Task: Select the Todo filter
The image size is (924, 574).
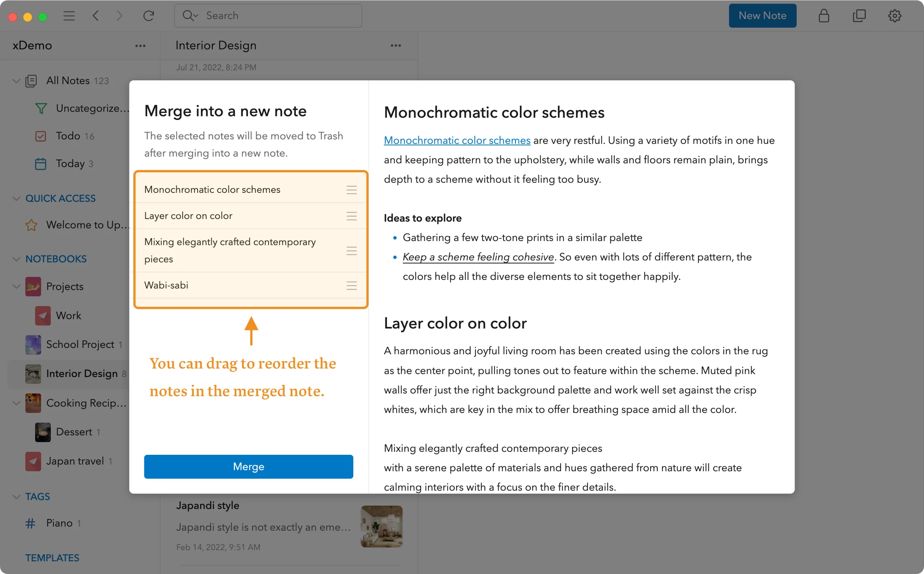Action: [68, 136]
